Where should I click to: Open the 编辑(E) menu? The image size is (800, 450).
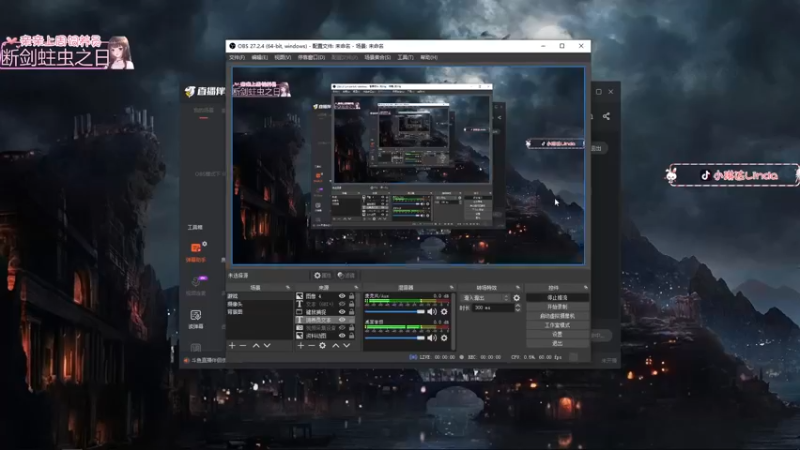(x=260, y=58)
